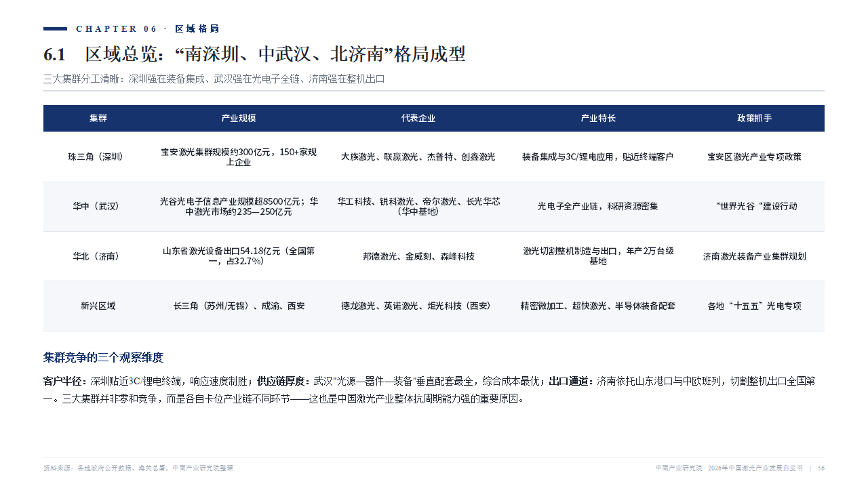
Task: Click the "集群" column header
Action: 98,118
